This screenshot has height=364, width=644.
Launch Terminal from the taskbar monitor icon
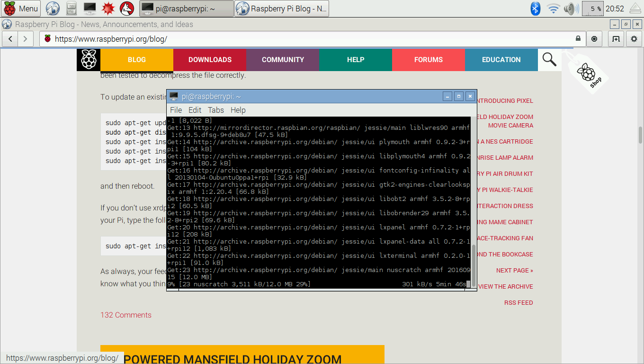(89, 8)
